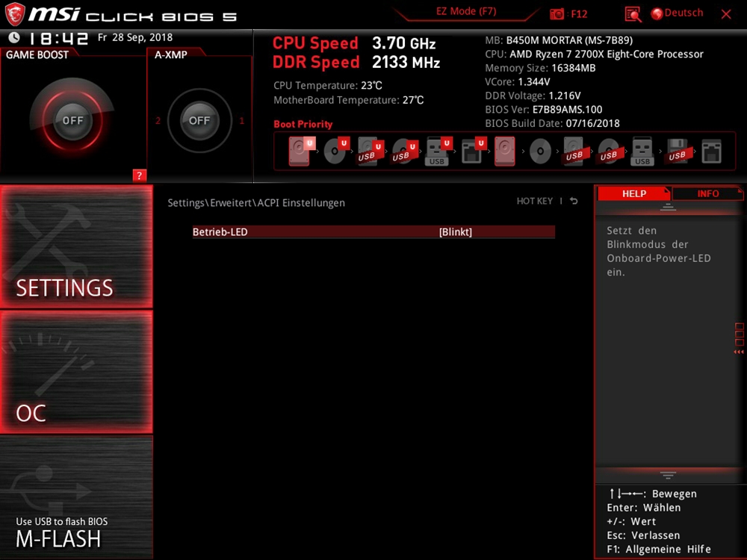Toggle the GAME BOOST knob
The width and height of the screenshot is (747, 560).
point(72,120)
